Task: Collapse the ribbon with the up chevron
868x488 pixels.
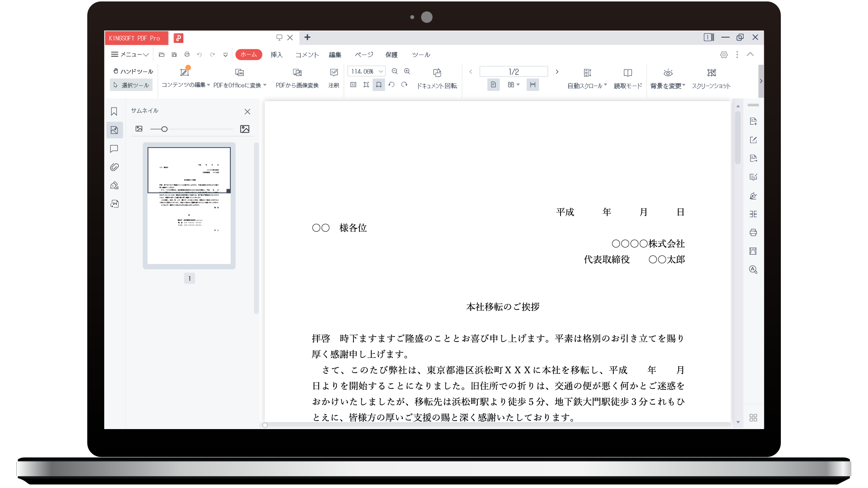Action: pyautogui.click(x=750, y=54)
